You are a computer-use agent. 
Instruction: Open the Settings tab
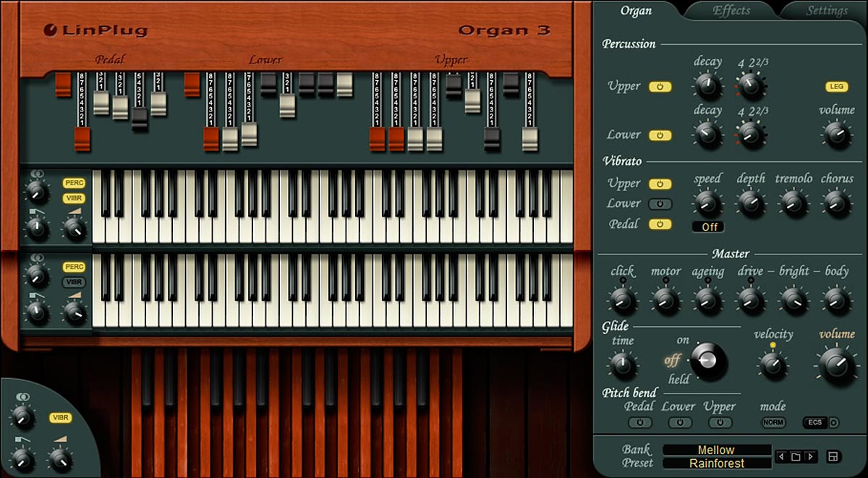pos(827,10)
